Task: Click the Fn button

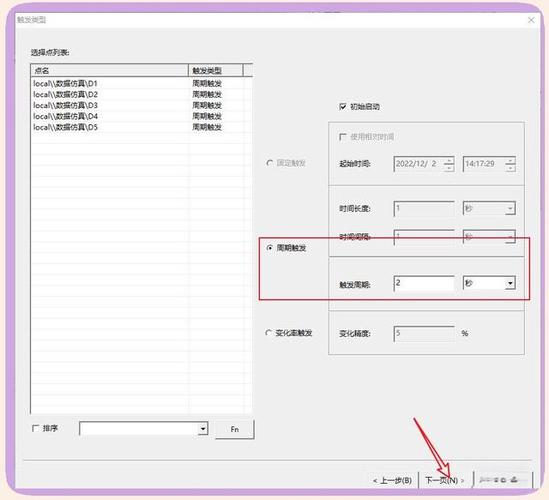Action: pos(235,429)
